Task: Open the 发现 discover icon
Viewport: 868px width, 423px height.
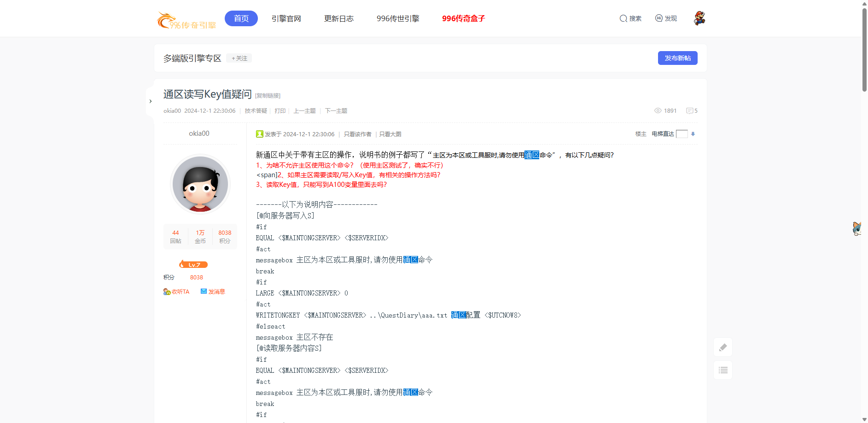Action: coord(659,18)
